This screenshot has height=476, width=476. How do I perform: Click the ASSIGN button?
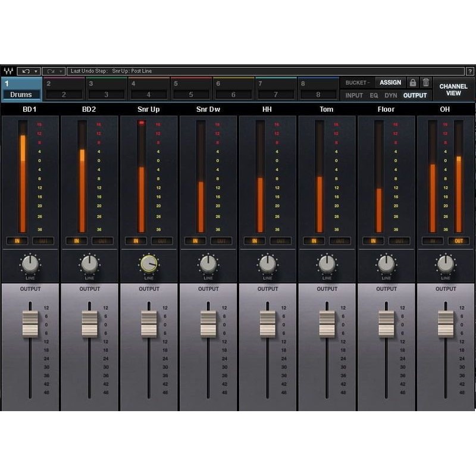coord(390,82)
